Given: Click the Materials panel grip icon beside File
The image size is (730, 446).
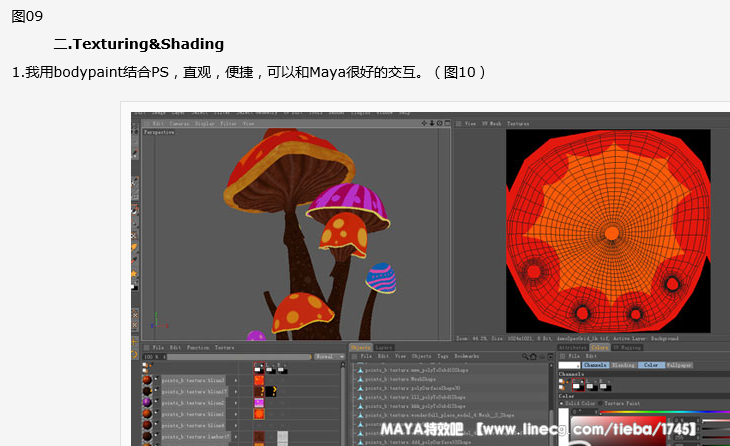Looking at the screenshot, I should pyautogui.click(x=146, y=348).
